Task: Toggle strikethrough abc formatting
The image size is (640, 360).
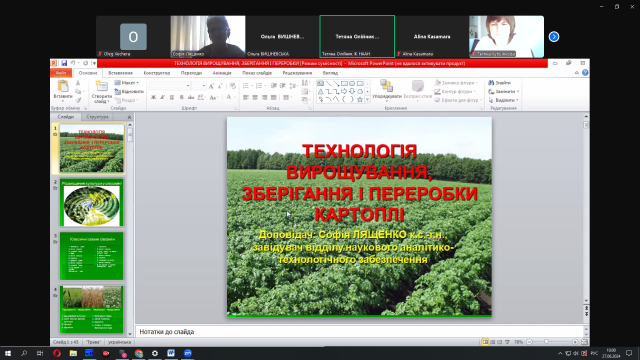Action: tap(191, 98)
